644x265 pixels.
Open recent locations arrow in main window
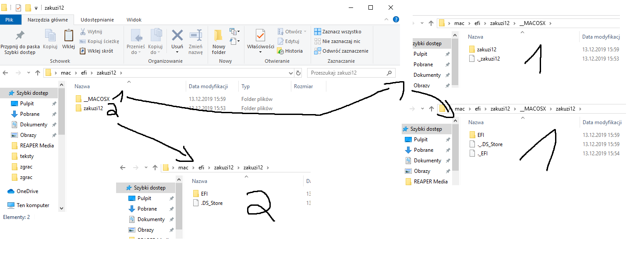[x=29, y=73]
